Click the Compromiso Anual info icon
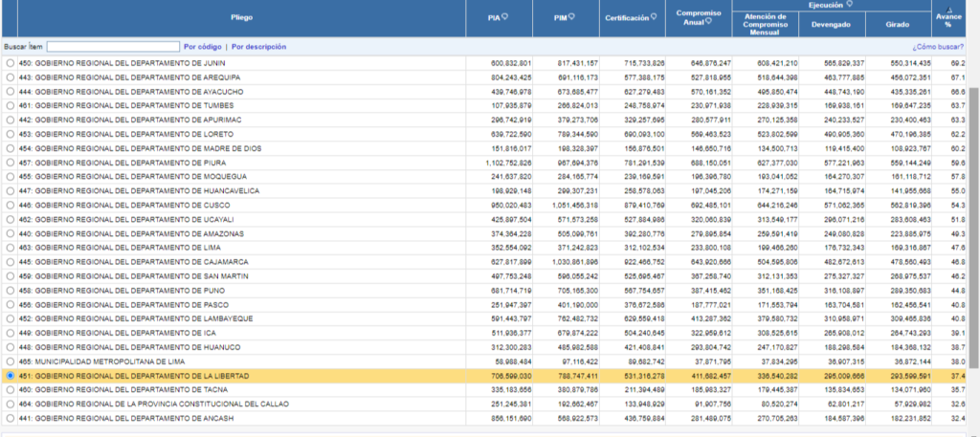Screen dimensions: 980x437 point(708,21)
